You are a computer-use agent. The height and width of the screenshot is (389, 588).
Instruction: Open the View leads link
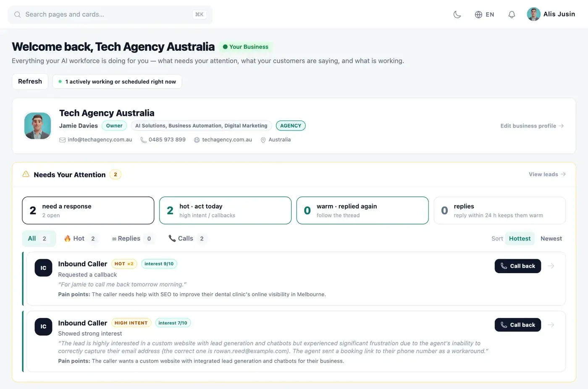pyautogui.click(x=547, y=175)
